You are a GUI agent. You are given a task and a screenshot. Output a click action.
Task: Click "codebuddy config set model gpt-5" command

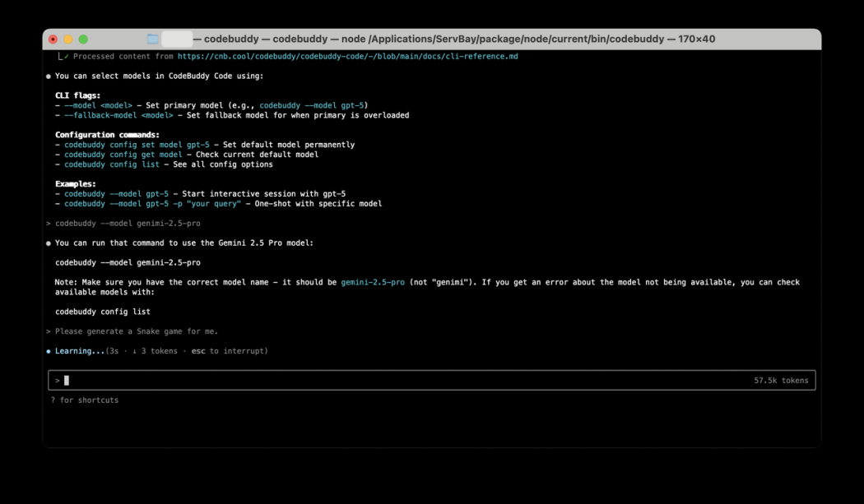coord(137,145)
